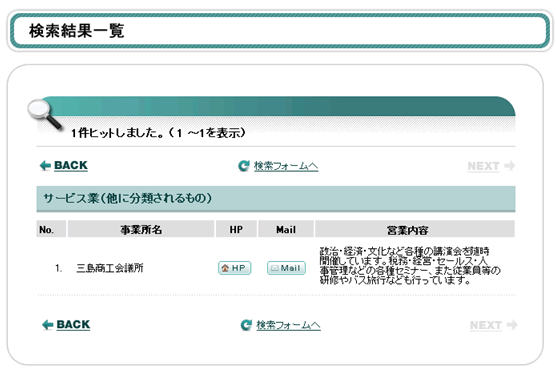Click the Mail column header

coord(286,229)
